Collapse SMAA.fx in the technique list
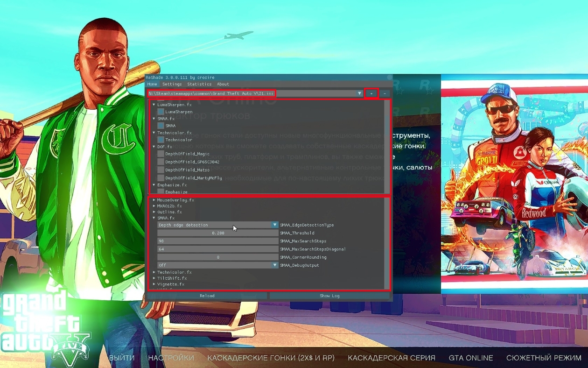The image size is (588, 368). click(154, 119)
